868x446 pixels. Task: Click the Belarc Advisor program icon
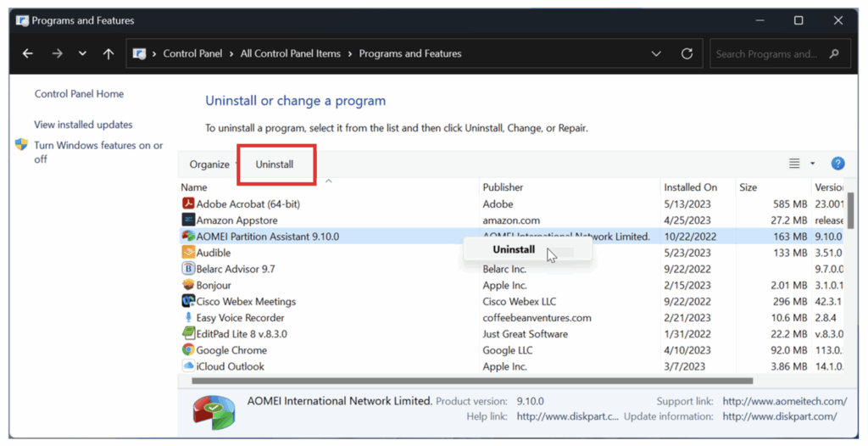click(188, 269)
